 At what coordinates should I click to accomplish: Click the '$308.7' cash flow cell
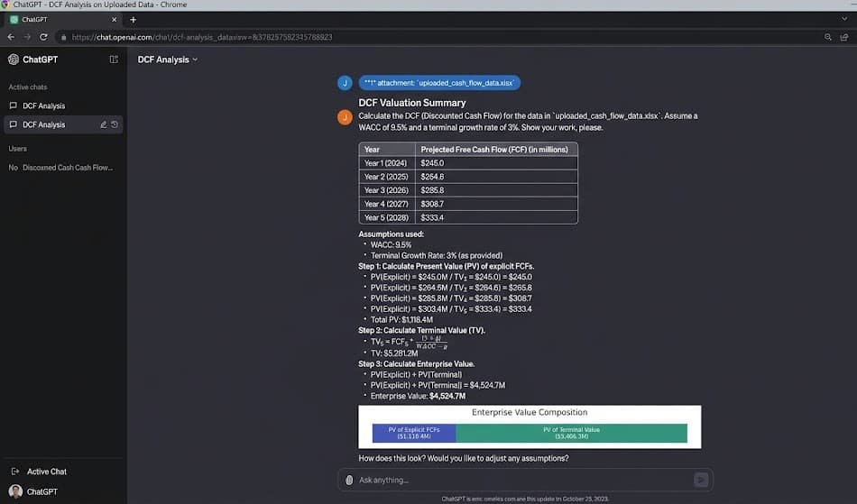tap(496, 204)
